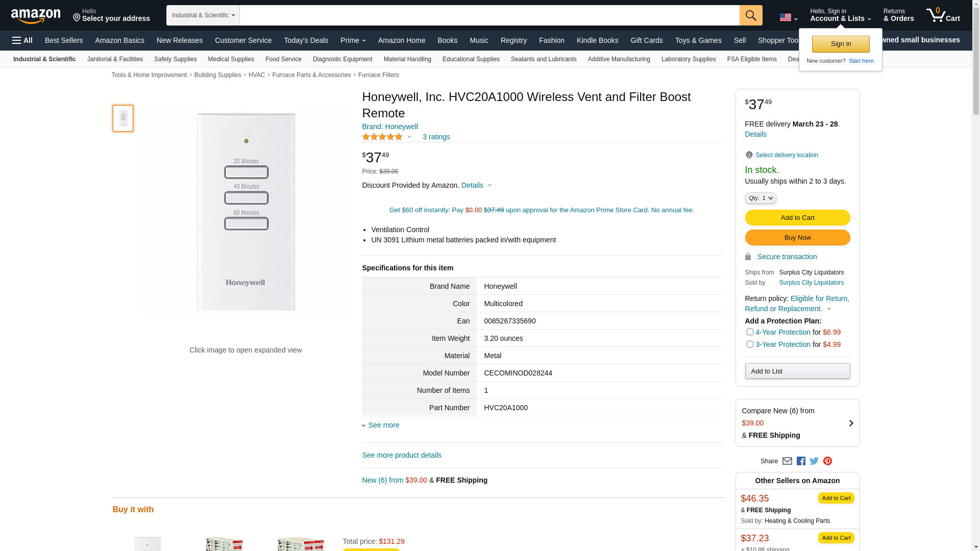Select the Safety Supplies category tab
The width and height of the screenshot is (980, 551).
click(175, 59)
